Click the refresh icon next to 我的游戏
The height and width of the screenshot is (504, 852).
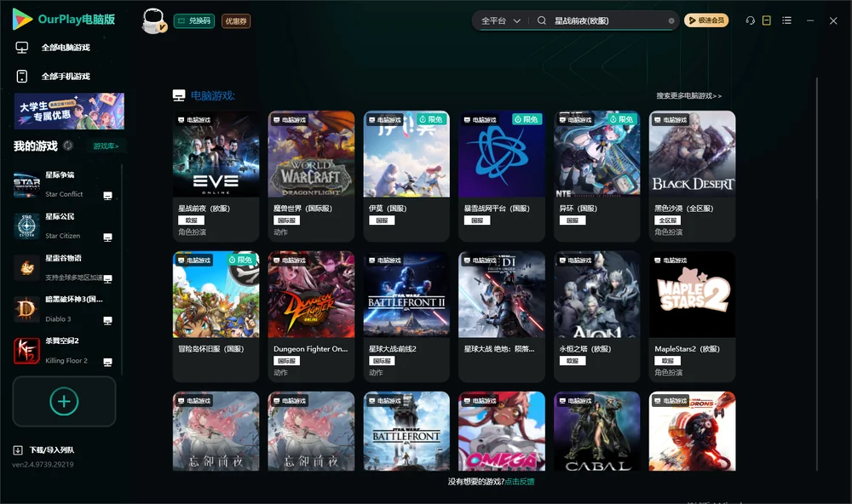tap(68, 146)
